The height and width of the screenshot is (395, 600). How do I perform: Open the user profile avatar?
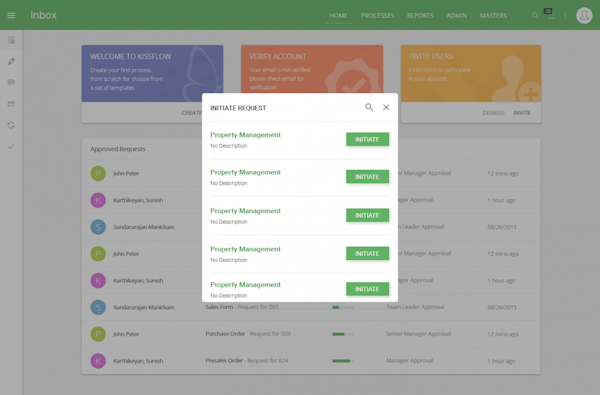[x=584, y=15]
